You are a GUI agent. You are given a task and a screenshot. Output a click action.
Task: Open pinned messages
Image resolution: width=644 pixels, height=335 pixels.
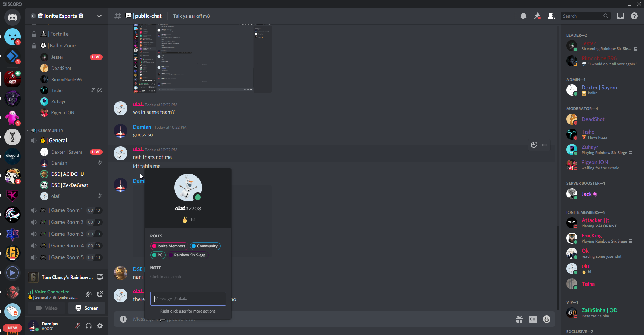[x=537, y=16]
